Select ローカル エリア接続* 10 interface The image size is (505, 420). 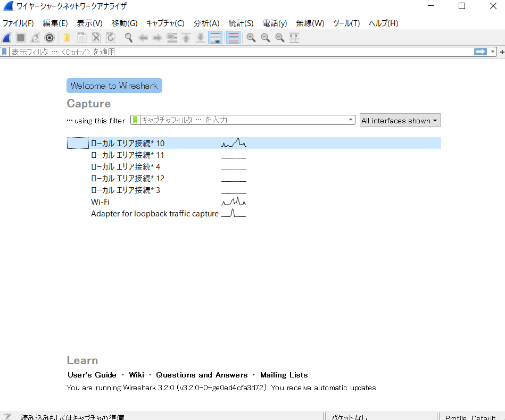(x=254, y=143)
